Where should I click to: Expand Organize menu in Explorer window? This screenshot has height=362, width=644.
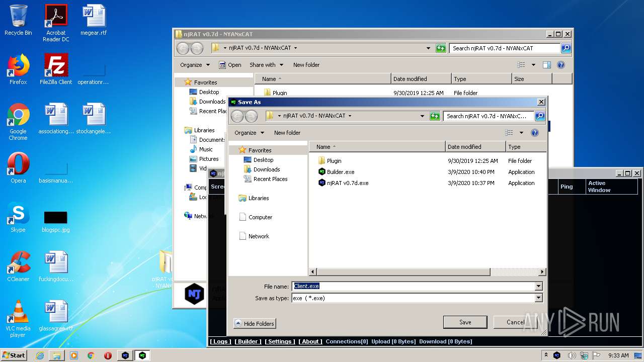click(195, 65)
